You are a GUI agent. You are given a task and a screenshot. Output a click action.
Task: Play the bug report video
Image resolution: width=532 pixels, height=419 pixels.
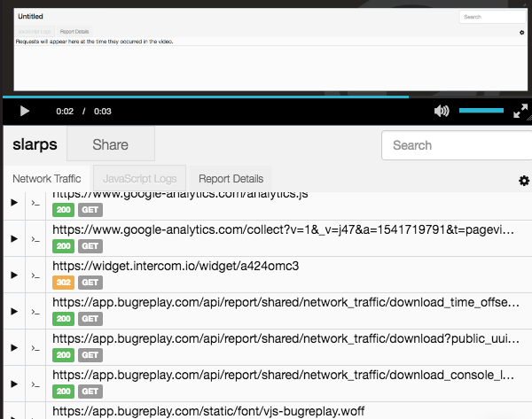tap(25, 112)
